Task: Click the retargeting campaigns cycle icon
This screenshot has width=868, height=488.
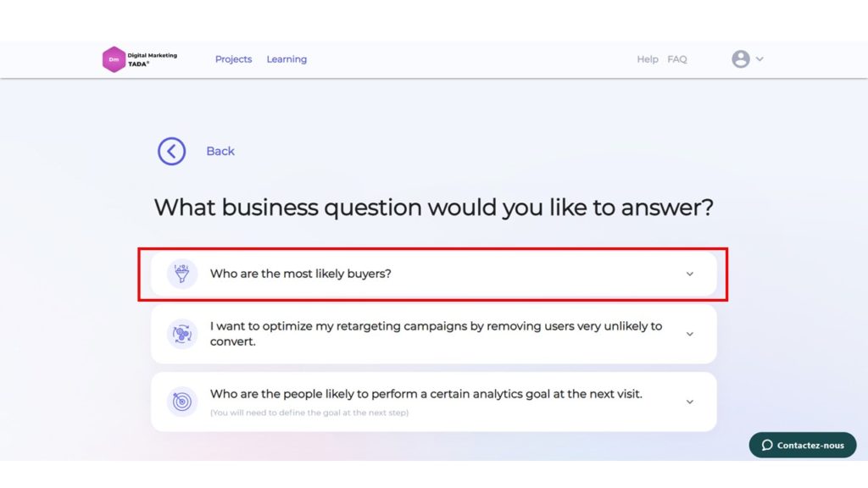Action: [182, 334]
